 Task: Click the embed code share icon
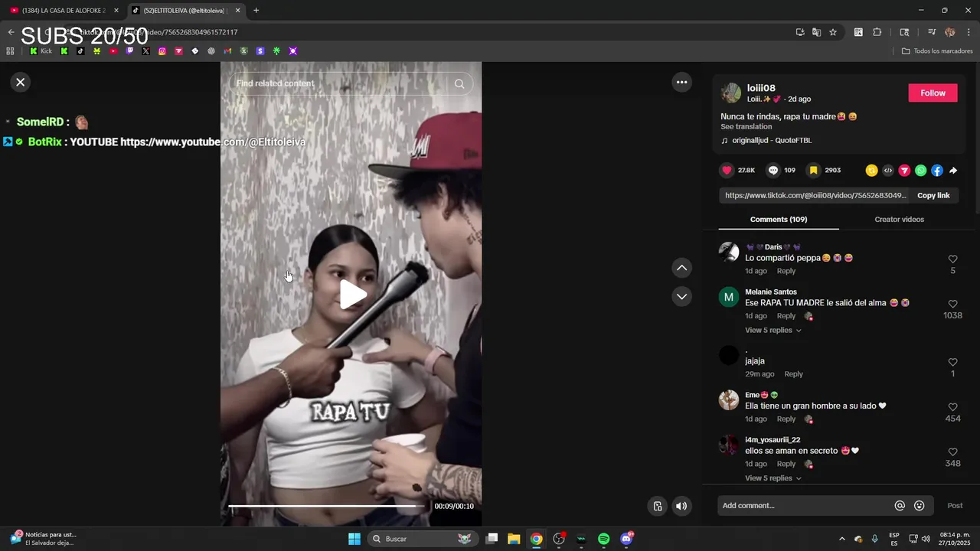(x=888, y=171)
